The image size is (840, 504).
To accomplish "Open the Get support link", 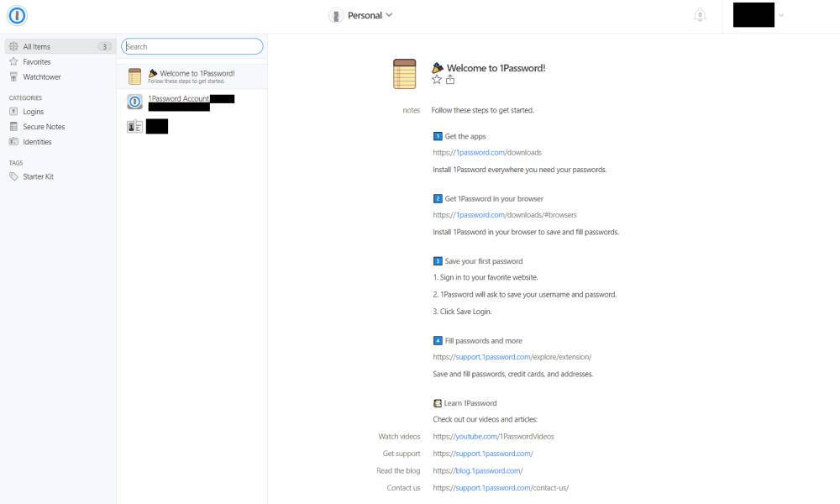I will point(483,454).
